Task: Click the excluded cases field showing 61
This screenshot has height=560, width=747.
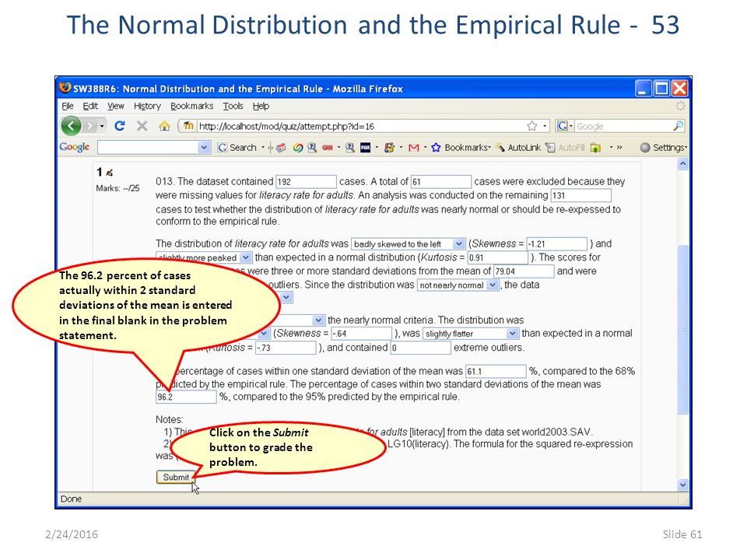Action: coord(441,181)
